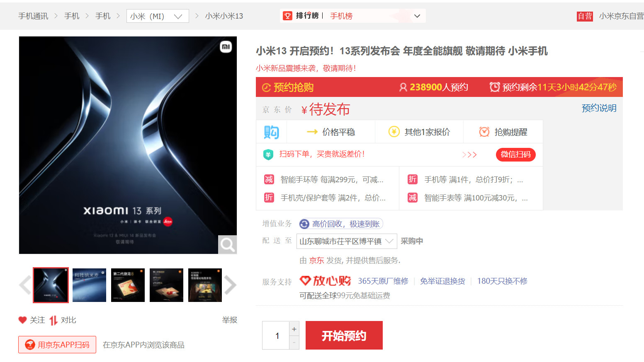Click the 放心购 heart badge
This screenshot has width=644, height=362.
[x=304, y=280]
